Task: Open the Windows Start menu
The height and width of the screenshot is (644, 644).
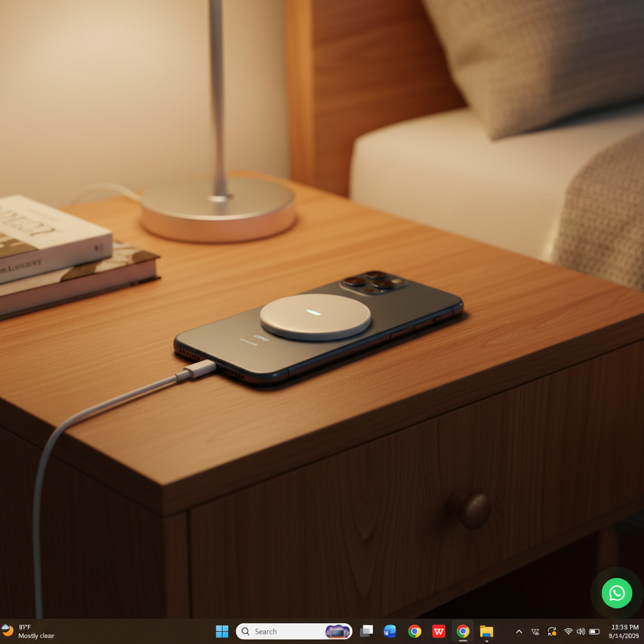Action: pos(222,631)
